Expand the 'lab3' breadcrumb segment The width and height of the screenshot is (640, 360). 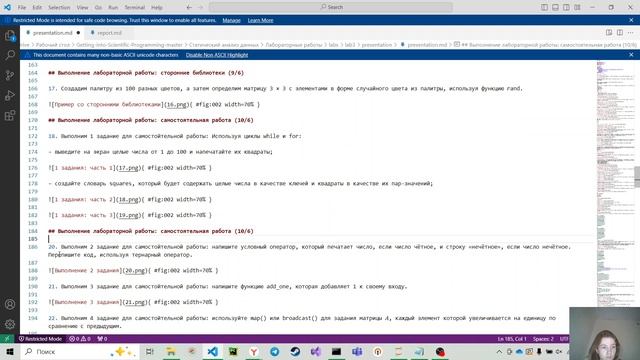pos(350,45)
